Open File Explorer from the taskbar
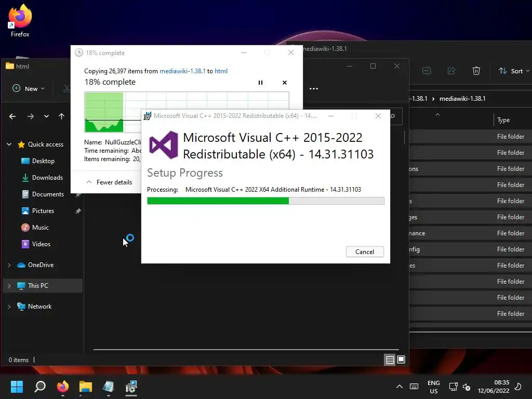532x399 pixels. coord(86,387)
